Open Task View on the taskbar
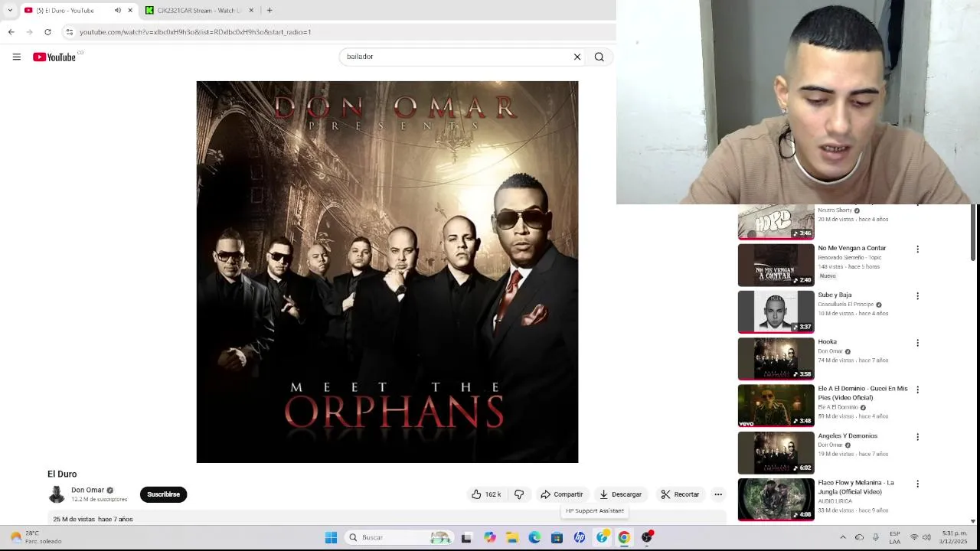The image size is (980, 551). [466, 537]
